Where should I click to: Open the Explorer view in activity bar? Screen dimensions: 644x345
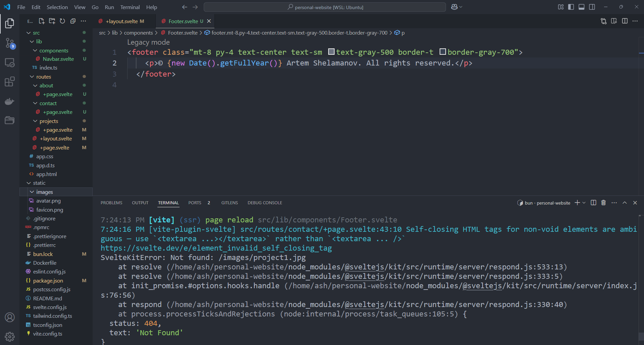pyautogui.click(x=10, y=23)
